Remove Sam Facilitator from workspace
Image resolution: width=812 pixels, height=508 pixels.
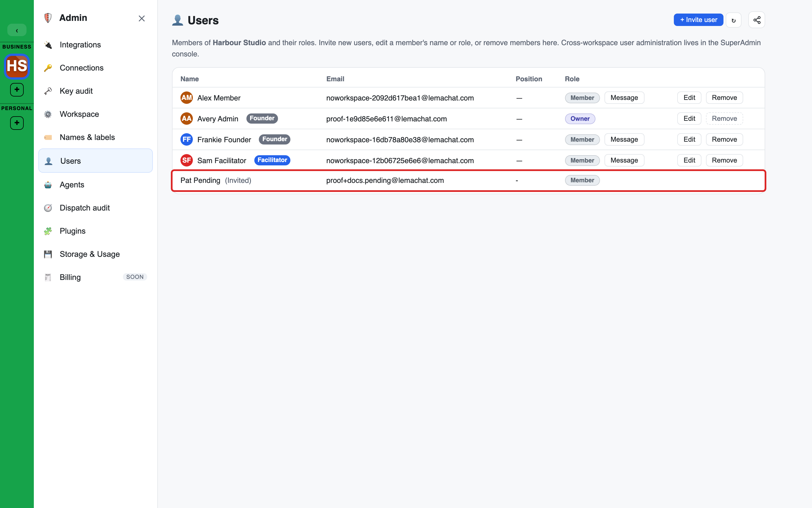pos(724,160)
